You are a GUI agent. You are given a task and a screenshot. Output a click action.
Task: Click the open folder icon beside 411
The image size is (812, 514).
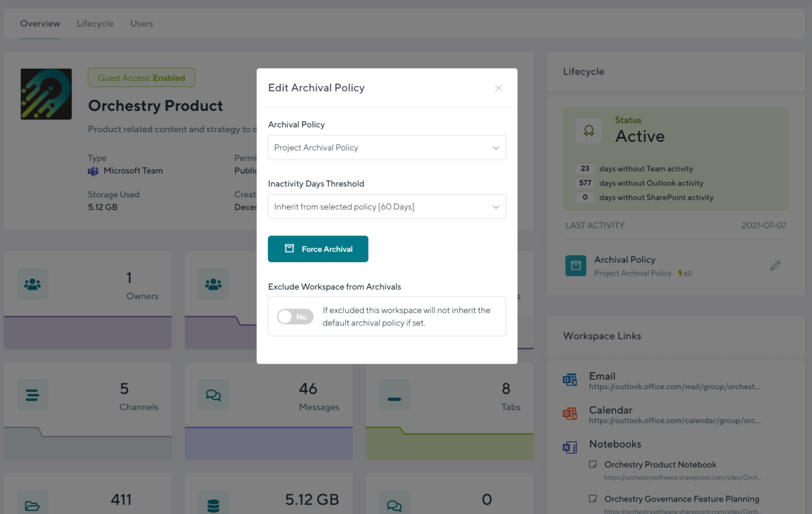pyautogui.click(x=32, y=502)
